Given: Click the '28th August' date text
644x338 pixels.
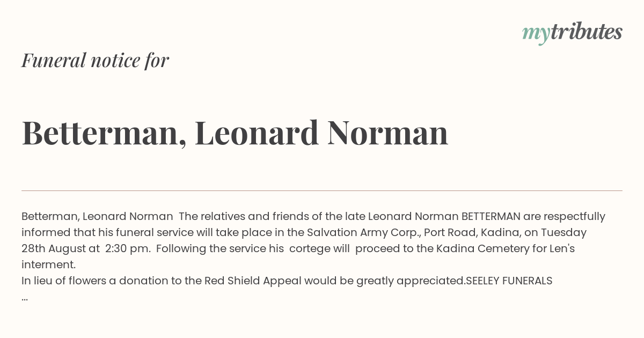Looking at the screenshot, I should tap(54, 249).
